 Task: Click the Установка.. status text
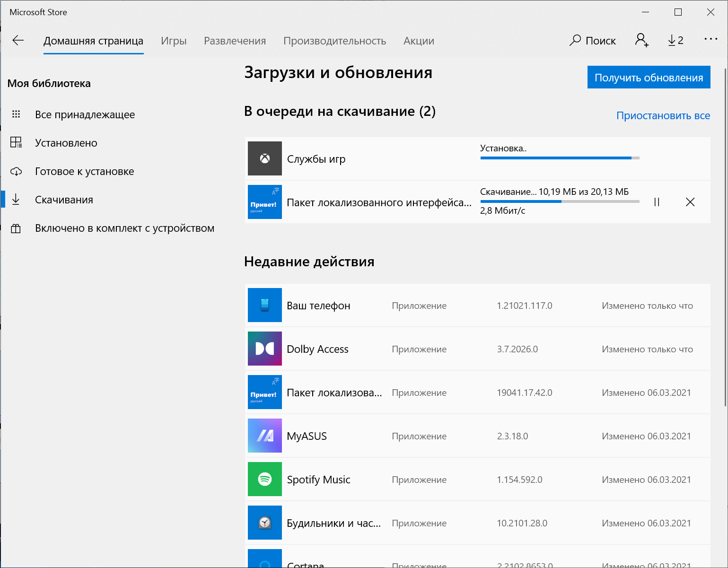point(503,148)
